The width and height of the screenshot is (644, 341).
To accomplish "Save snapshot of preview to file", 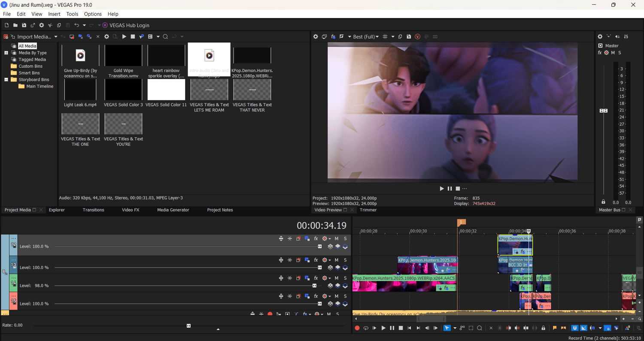I will click(409, 36).
